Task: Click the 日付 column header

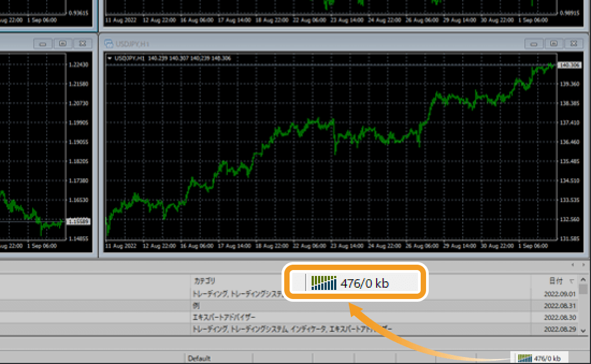Action: (555, 281)
